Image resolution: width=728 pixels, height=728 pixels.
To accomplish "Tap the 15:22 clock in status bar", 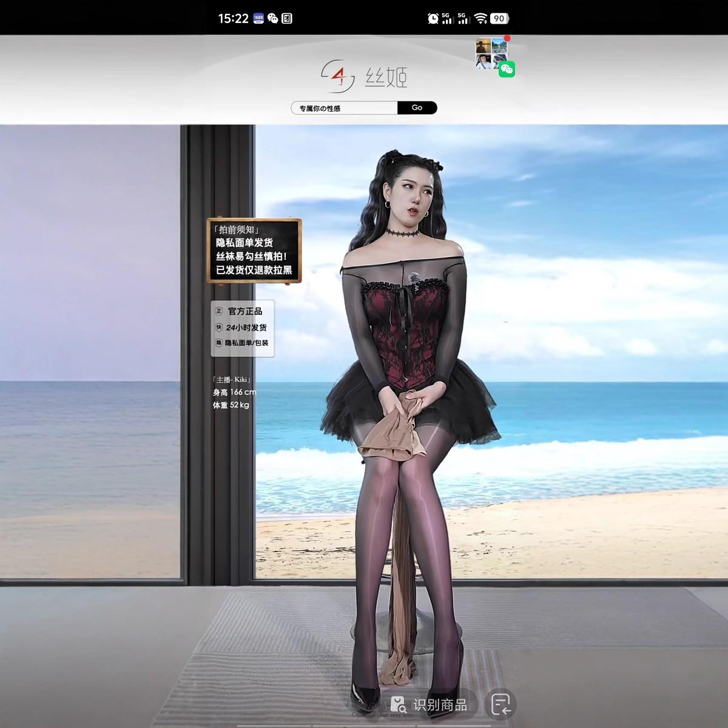I will point(233,18).
